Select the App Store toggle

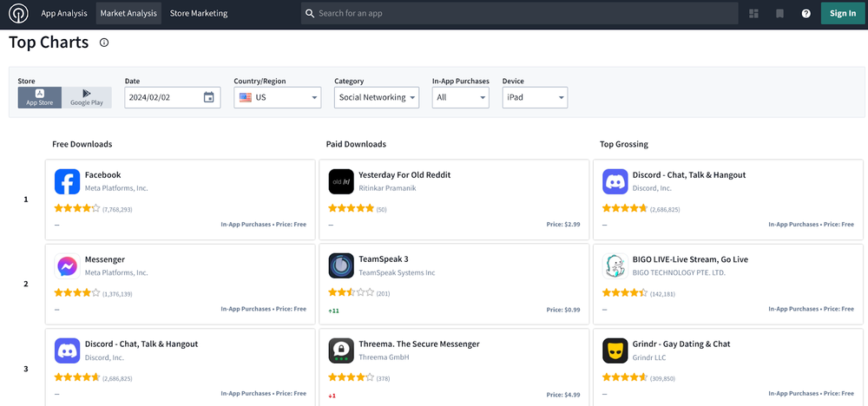tap(40, 97)
